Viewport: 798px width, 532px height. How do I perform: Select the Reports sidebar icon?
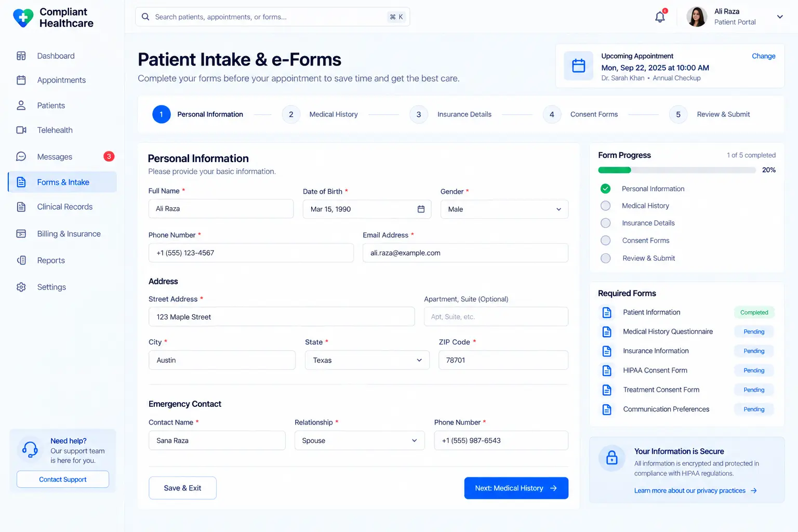[21, 260]
